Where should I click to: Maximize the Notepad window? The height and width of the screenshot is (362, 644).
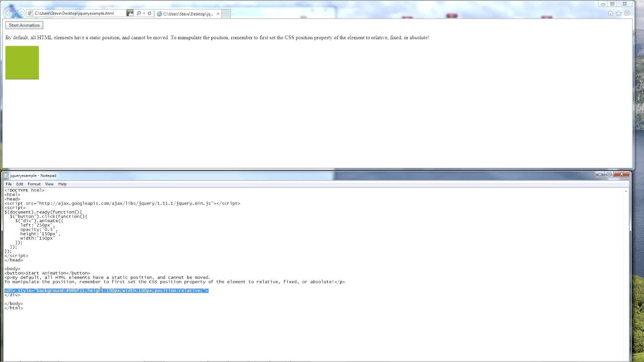point(609,174)
